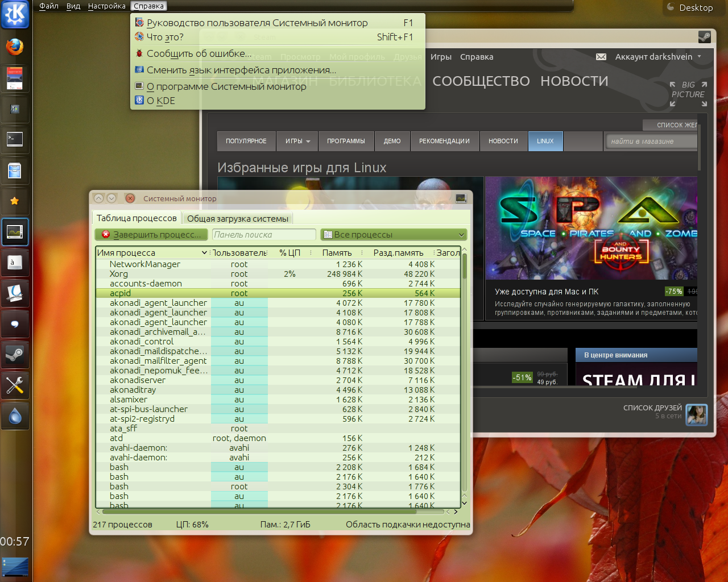Open the keyboard character icon in the dock
The width and height of the screenshot is (728, 582).
[15, 263]
